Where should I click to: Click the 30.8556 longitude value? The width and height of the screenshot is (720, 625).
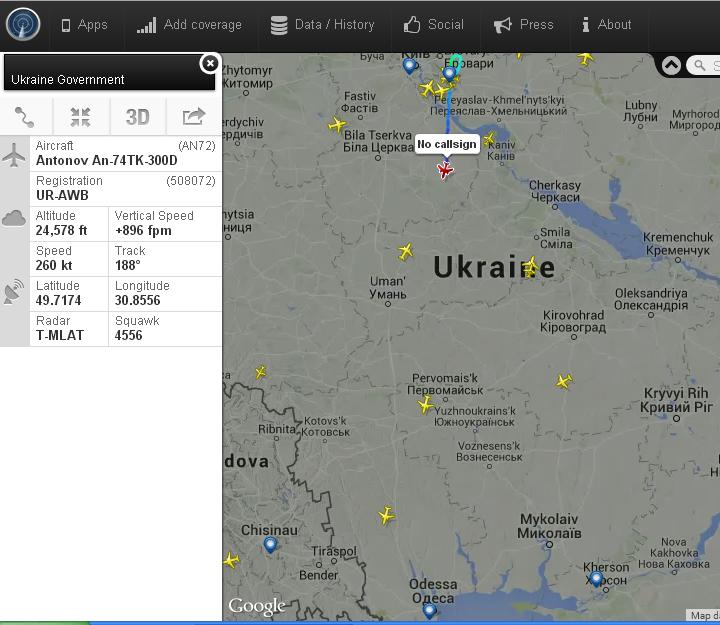[x=137, y=300]
